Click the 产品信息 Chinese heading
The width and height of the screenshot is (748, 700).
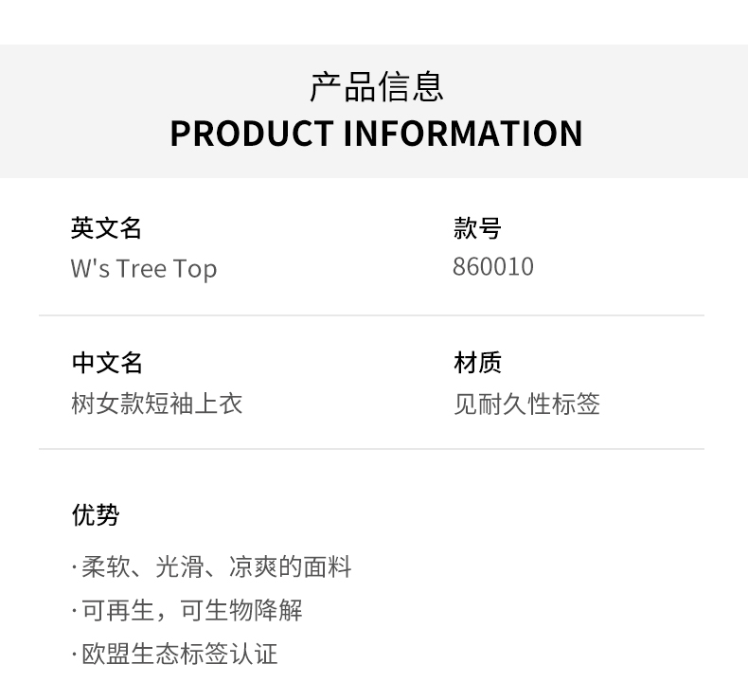[376, 86]
